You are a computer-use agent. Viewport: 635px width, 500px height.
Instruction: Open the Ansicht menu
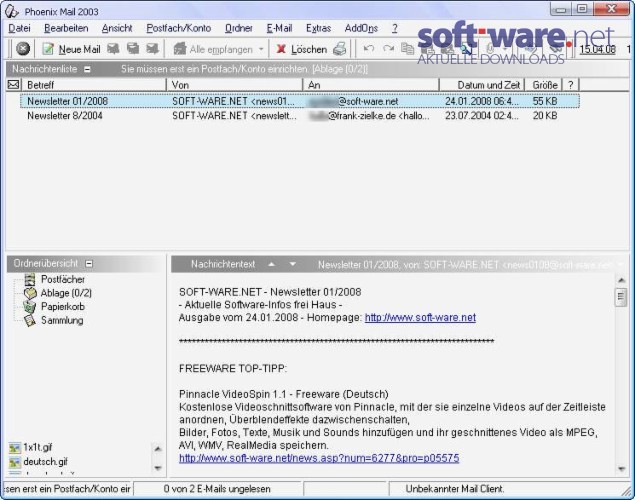pyautogui.click(x=117, y=28)
